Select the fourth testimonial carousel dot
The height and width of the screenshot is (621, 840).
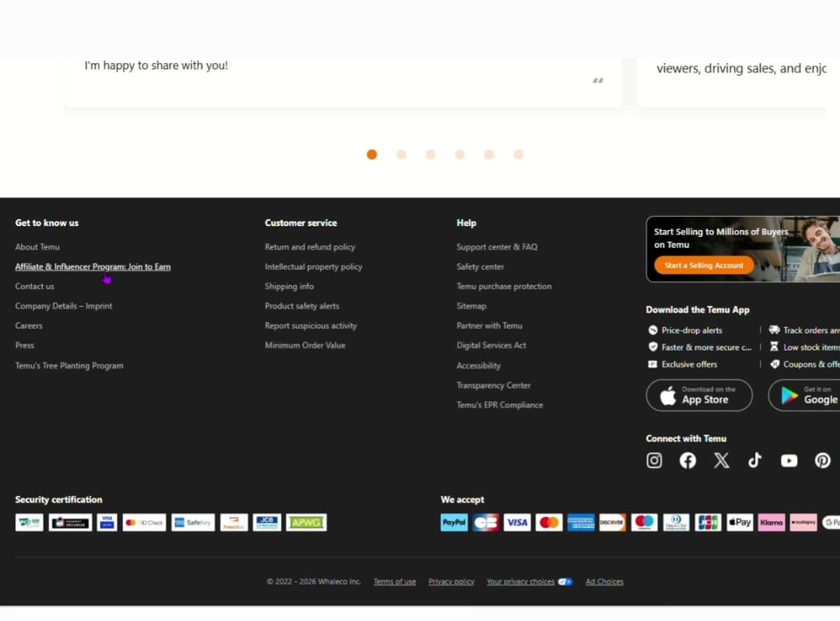click(x=460, y=155)
